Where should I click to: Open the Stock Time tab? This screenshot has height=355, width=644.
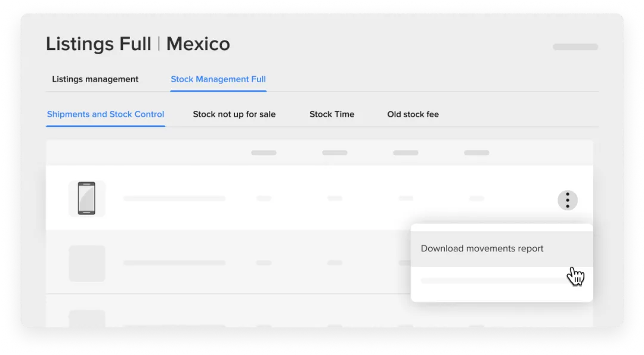coord(332,114)
